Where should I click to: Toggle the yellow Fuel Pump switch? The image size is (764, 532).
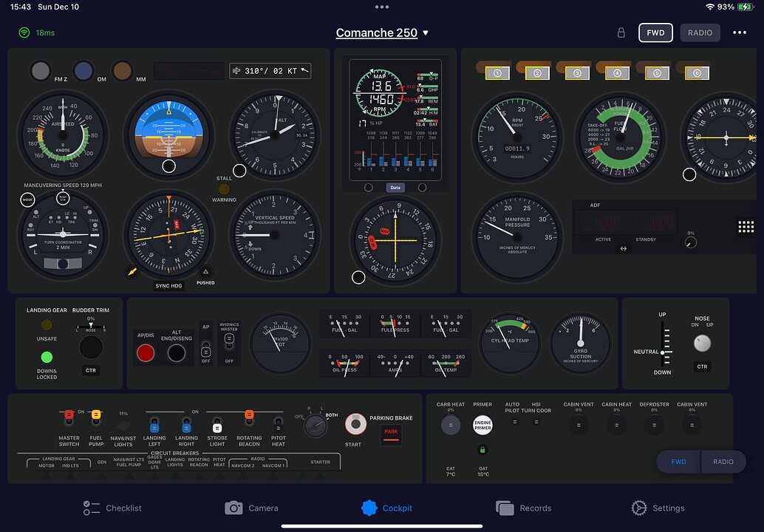[x=96, y=419]
